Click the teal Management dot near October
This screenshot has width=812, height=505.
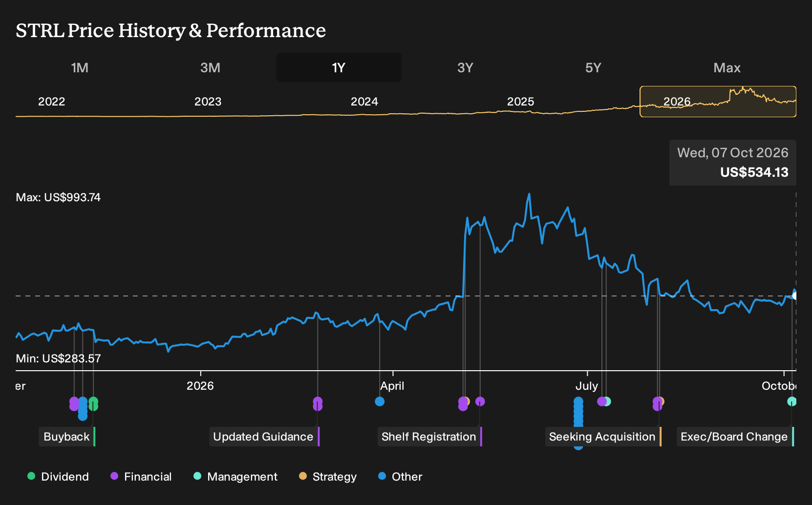(x=792, y=401)
